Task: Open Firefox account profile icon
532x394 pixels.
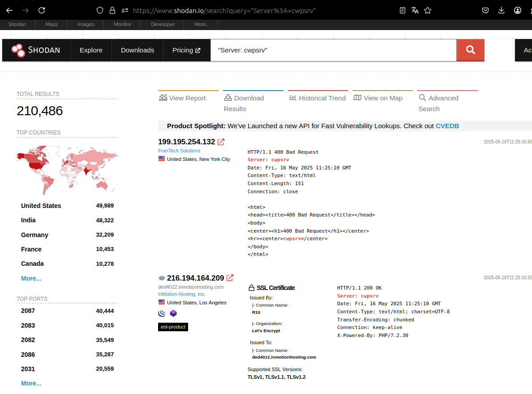Action: click(x=517, y=10)
